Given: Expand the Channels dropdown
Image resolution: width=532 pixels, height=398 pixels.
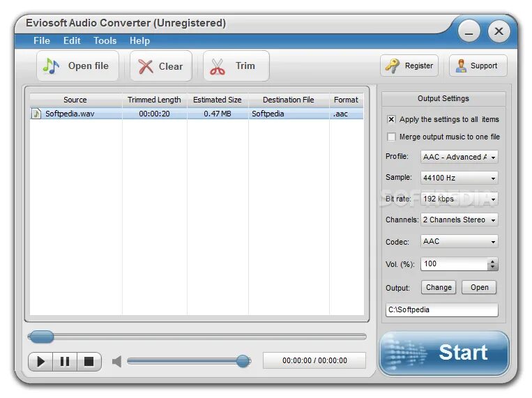Looking at the screenshot, I should click(x=459, y=220).
